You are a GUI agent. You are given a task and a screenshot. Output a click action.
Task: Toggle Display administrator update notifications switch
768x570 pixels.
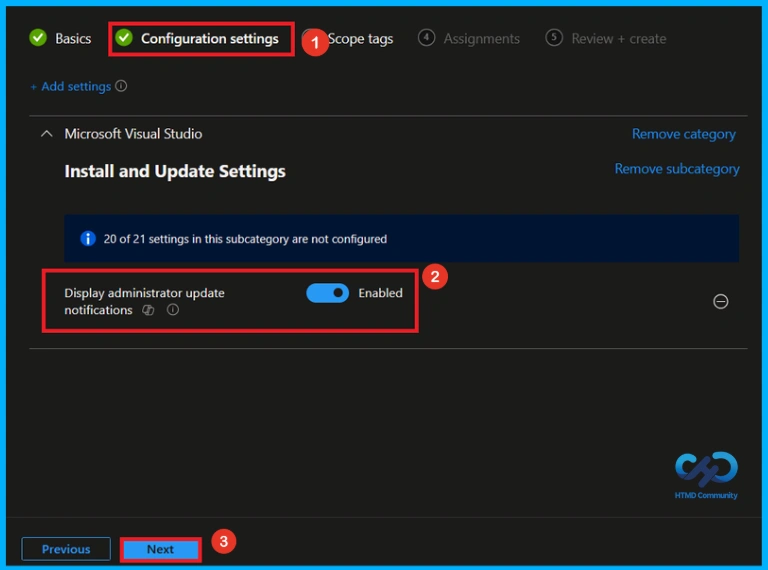click(328, 293)
